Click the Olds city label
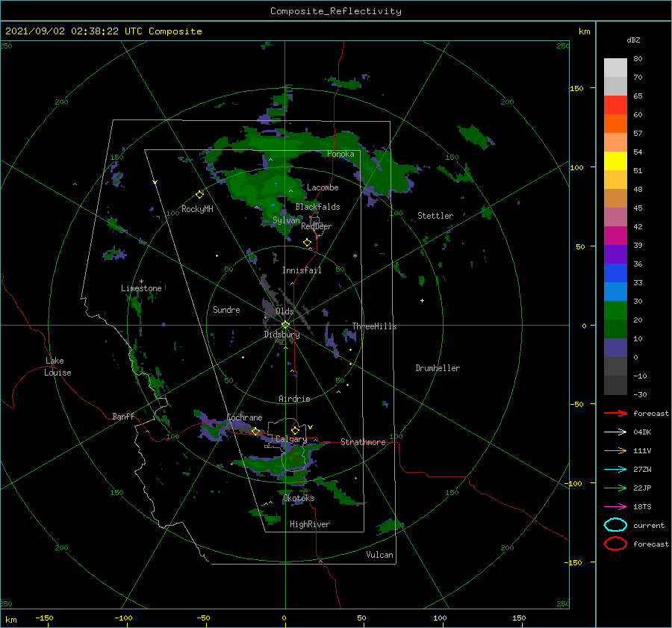 pos(284,311)
